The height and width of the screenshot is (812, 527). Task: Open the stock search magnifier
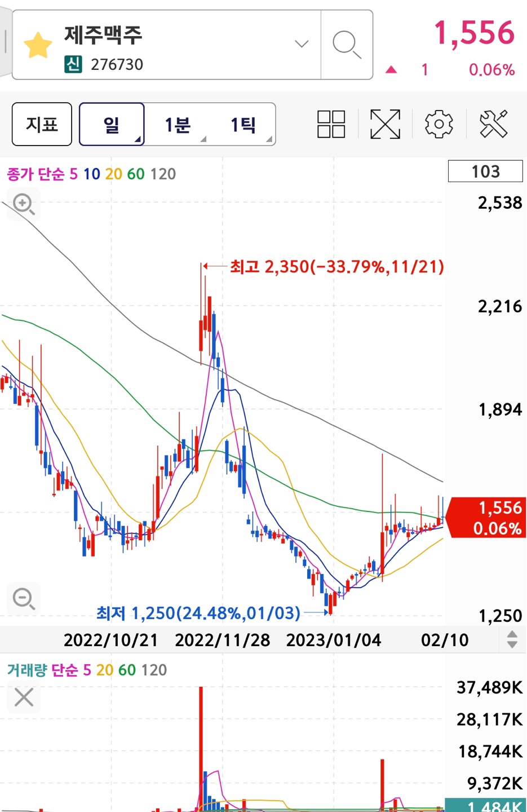(347, 45)
